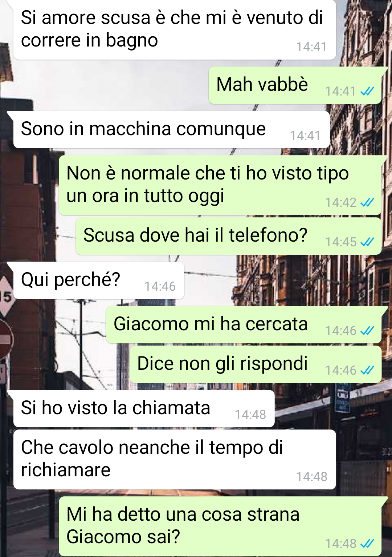Viewport: 392px width, 557px height.
Task: Select the 'Che cavolo neanche il tempo' message
Action: 175,460
